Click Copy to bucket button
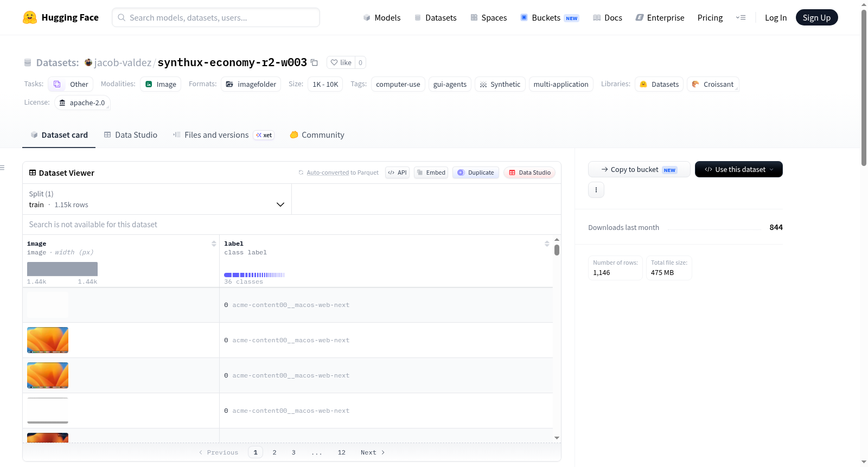Screen dimensions: 868x467 [x=639, y=169]
